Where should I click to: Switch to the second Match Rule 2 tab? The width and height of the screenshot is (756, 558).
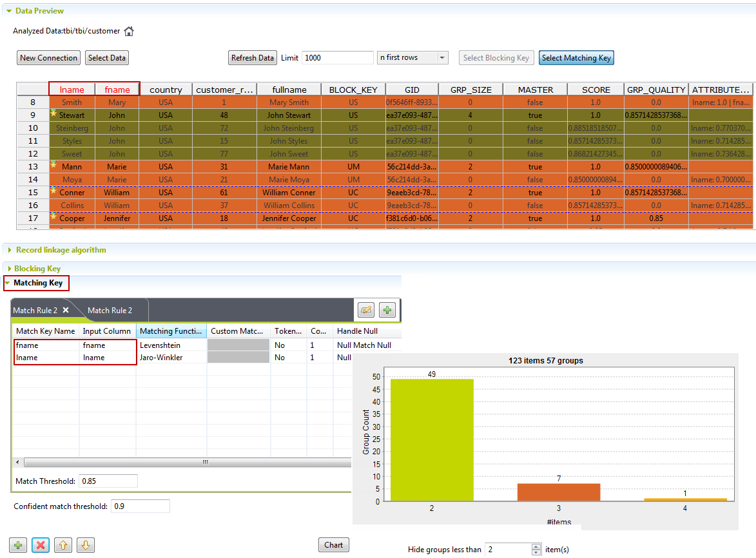click(x=110, y=311)
